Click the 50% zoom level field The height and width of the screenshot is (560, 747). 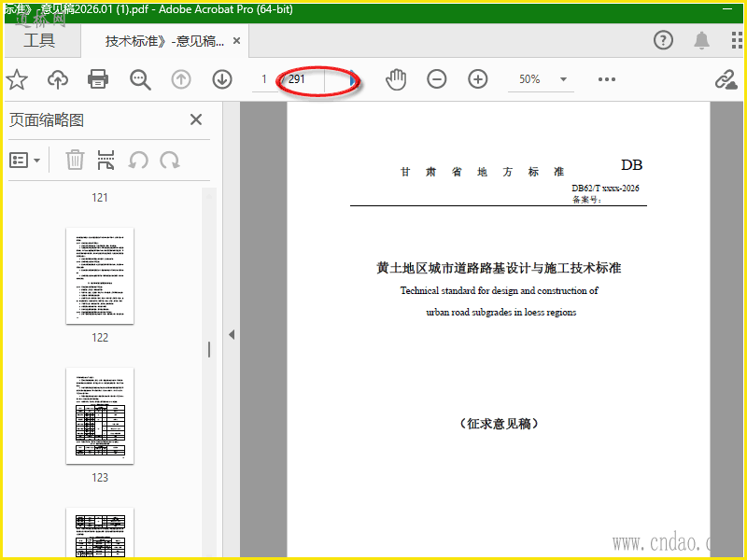click(x=529, y=79)
